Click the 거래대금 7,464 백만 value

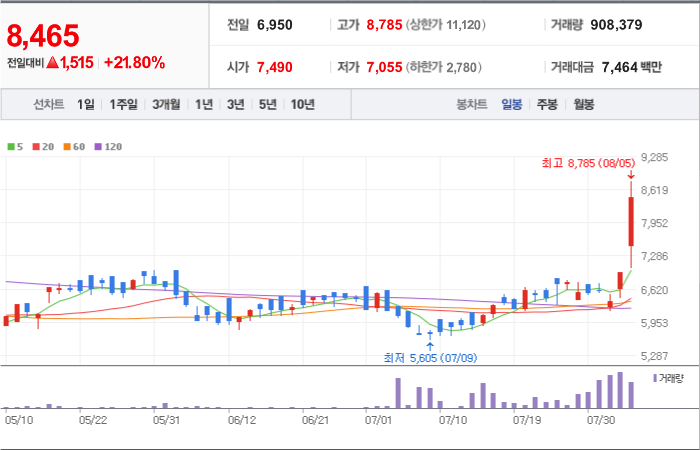(632, 67)
